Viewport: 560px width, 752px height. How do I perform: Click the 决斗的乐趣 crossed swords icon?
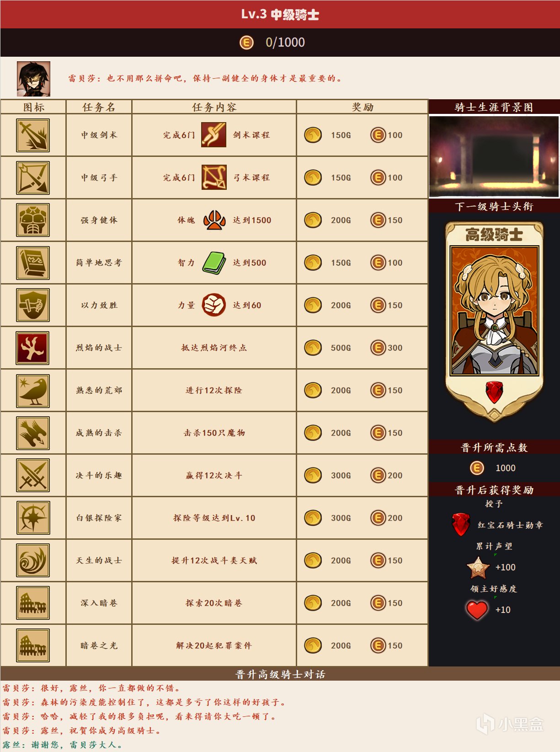[33, 476]
